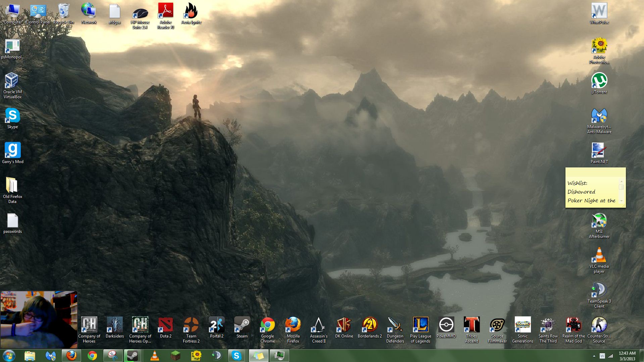Select the Old Firefox Data folder
Screen dimensions: 644x362
[12, 186]
